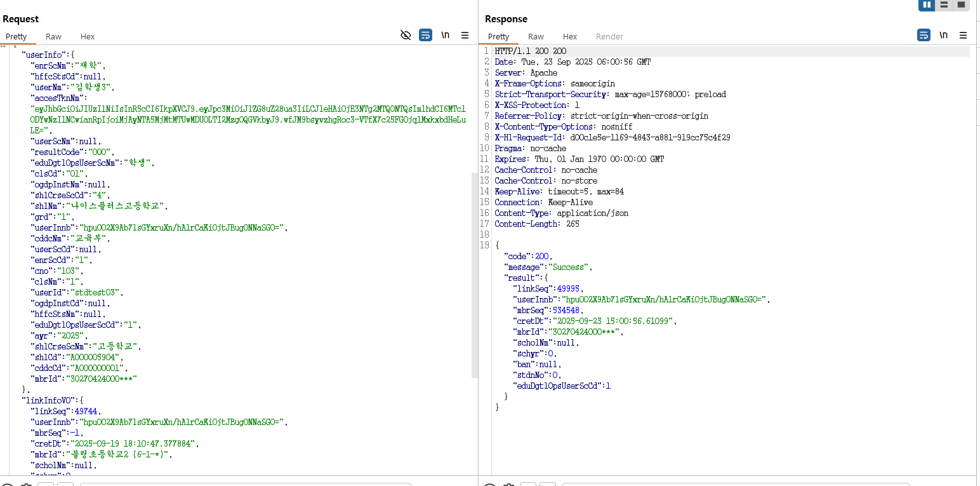Click the "ayr":"2025" line
The height and width of the screenshot is (486, 980).
(x=60, y=335)
